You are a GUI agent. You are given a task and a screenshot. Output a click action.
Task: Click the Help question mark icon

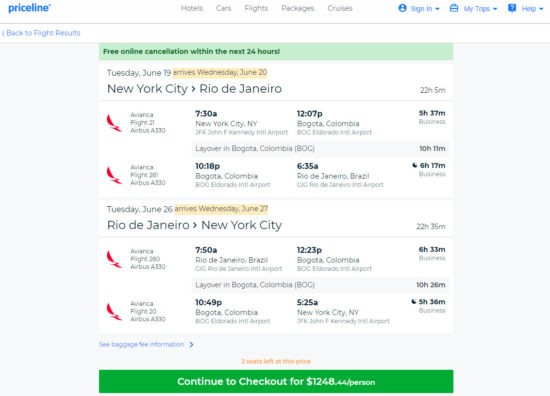[512, 8]
